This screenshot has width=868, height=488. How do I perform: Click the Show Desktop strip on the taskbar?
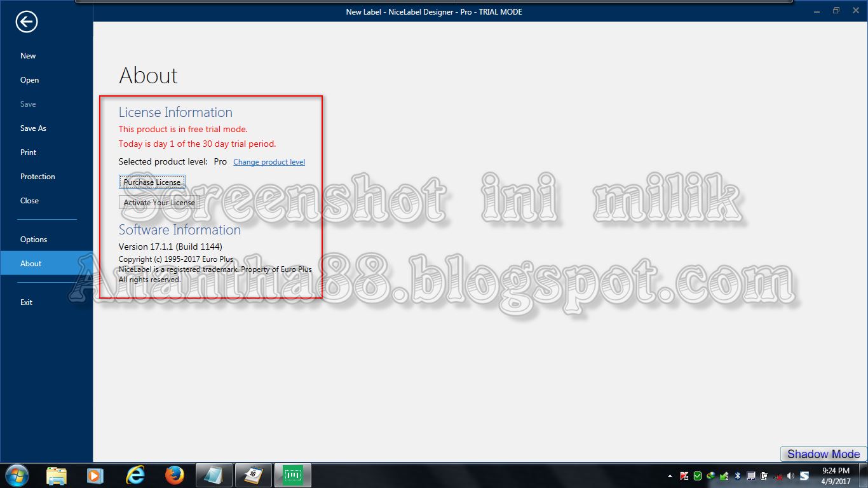point(863,476)
